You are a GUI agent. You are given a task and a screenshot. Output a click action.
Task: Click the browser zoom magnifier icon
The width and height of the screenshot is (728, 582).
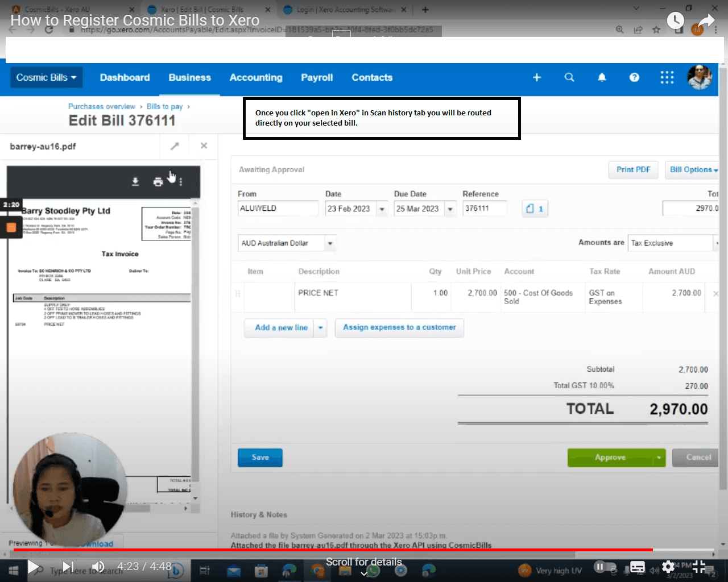tap(620, 30)
